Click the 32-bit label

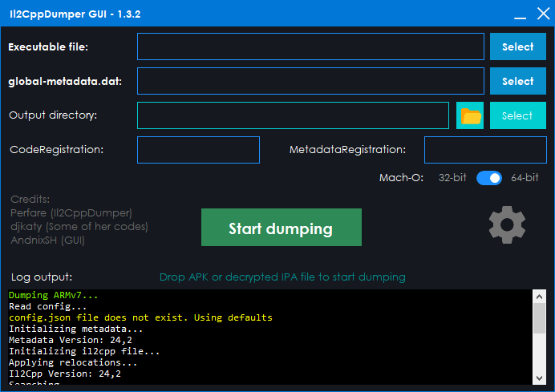click(452, 178)
